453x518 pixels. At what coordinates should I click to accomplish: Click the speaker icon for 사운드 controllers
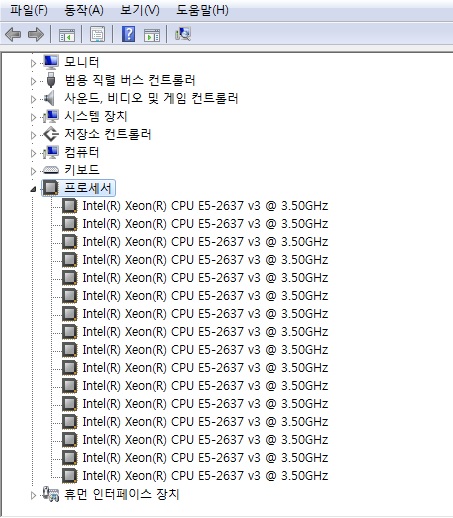coord(49,98)
